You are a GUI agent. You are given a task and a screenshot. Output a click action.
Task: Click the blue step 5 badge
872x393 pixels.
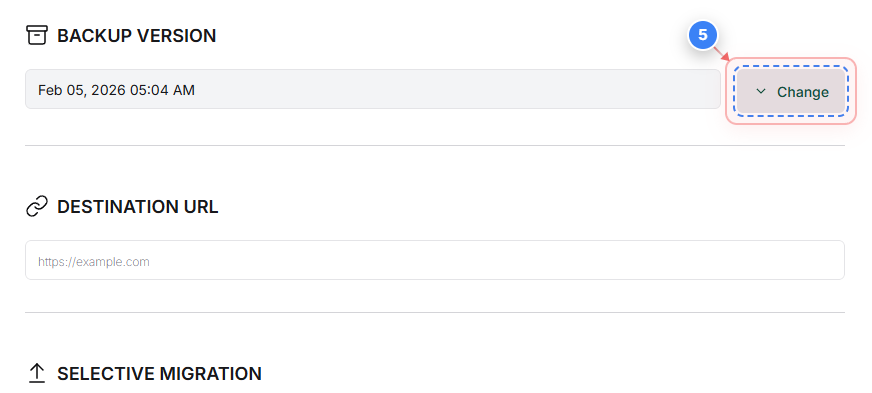(703, 36)
